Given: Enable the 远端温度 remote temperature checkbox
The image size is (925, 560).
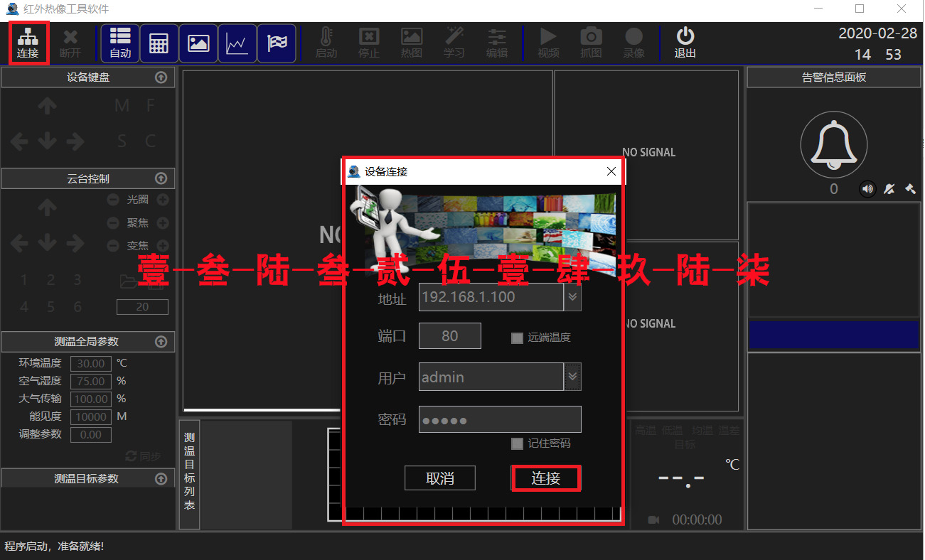Looking at the screenshot, I should click(517, 338).
